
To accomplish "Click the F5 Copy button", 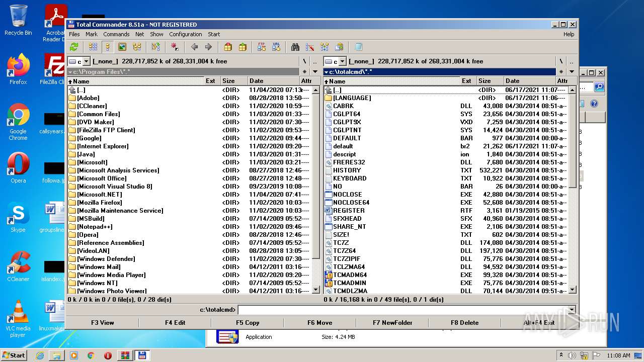I will click(x=248, y=323).
